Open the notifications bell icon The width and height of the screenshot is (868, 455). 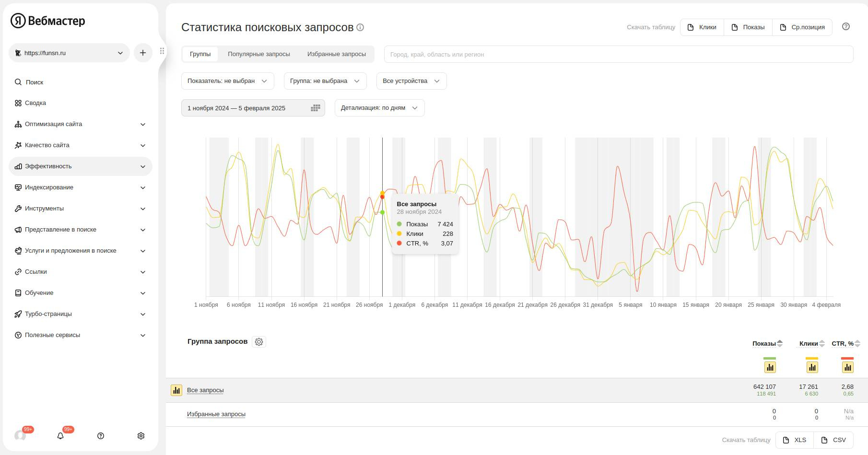pyautogui.click(x=60, y=436)
